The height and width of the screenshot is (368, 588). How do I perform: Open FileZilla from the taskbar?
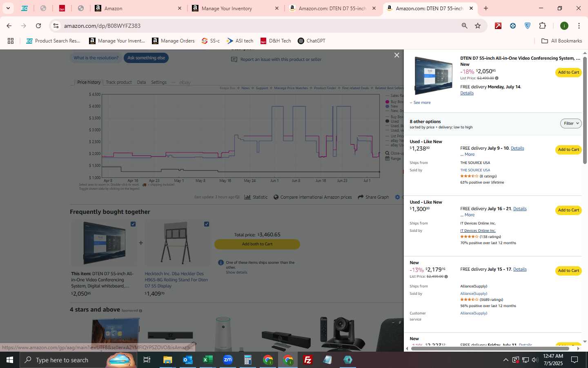[308, 360]
